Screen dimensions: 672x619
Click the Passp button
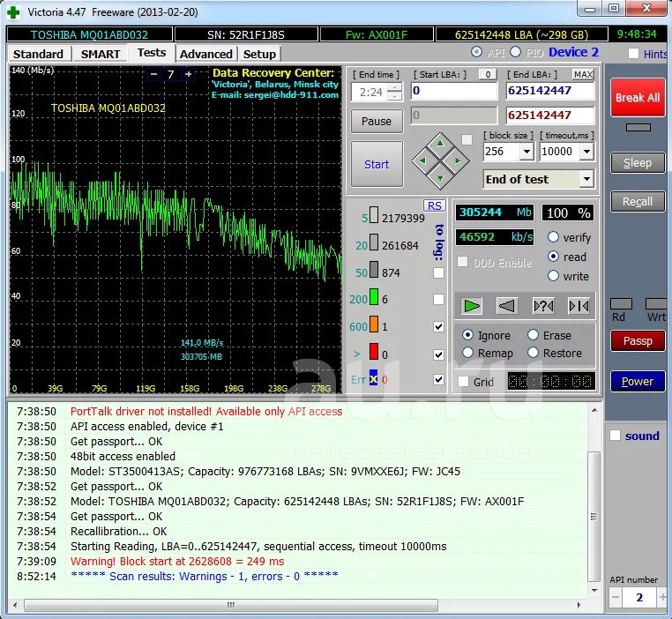click(x=638, y=341)
